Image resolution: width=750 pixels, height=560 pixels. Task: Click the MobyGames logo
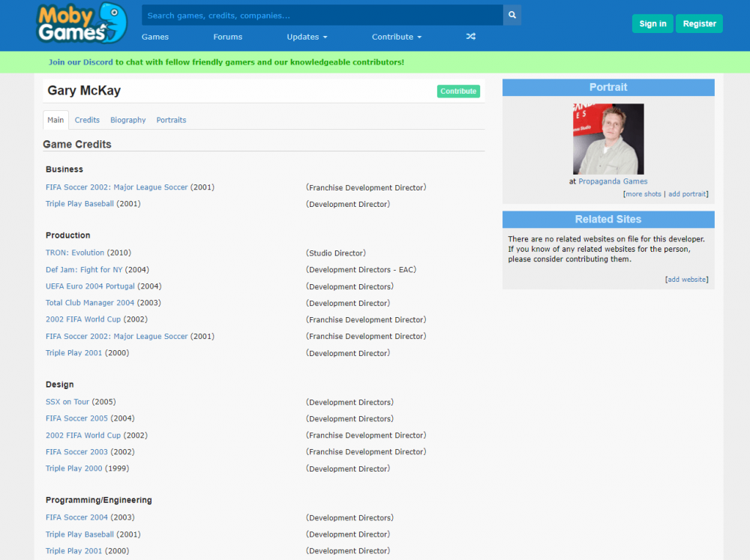[81, 23]
